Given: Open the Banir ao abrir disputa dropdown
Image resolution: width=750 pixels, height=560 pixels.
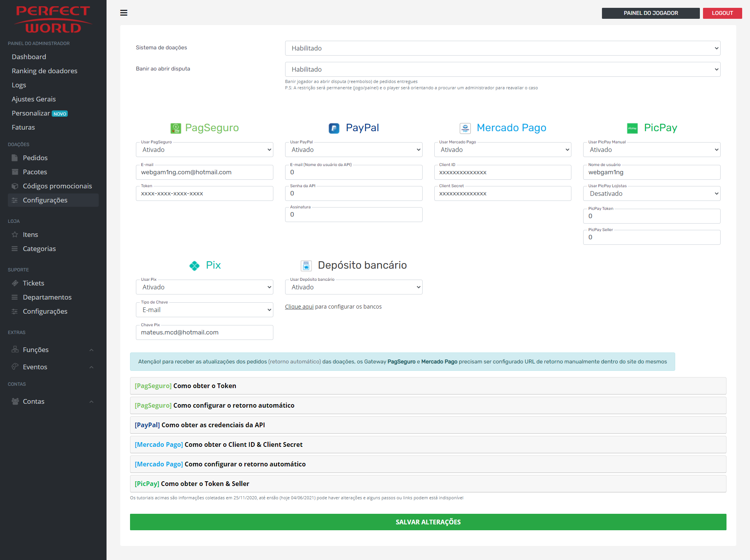Looking at the screenshot, I should (x=502, y=69).
